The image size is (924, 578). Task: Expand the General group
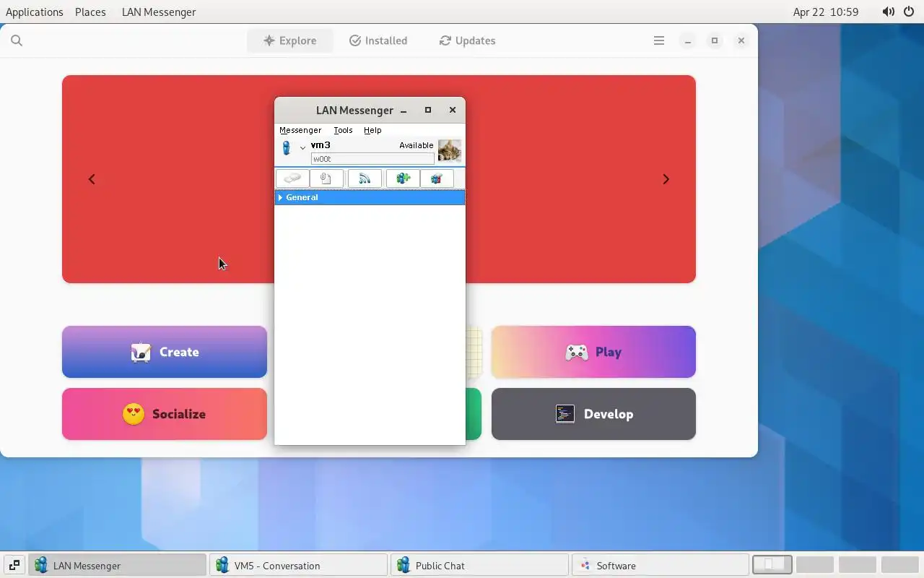pos(280,197)
